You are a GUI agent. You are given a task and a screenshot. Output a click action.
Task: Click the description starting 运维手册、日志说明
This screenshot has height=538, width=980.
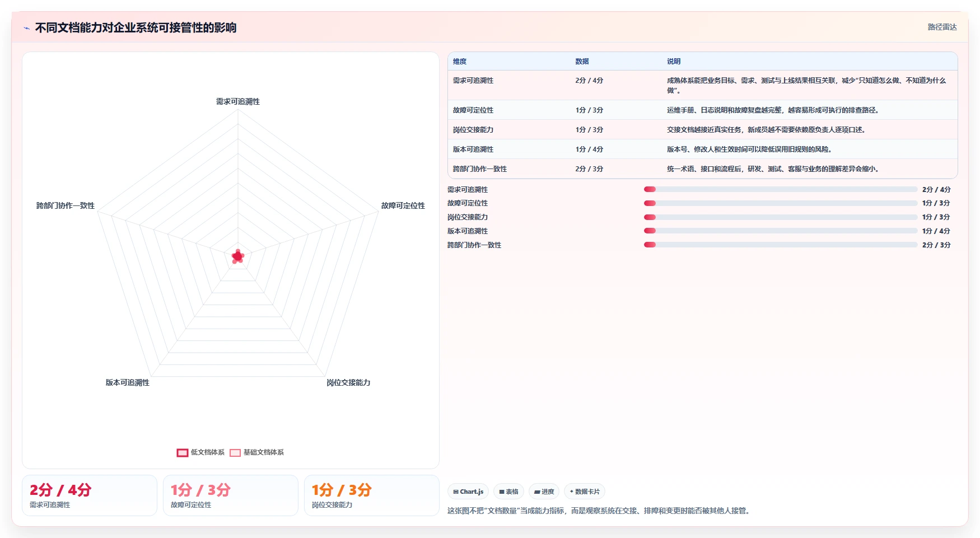point(774,110)
